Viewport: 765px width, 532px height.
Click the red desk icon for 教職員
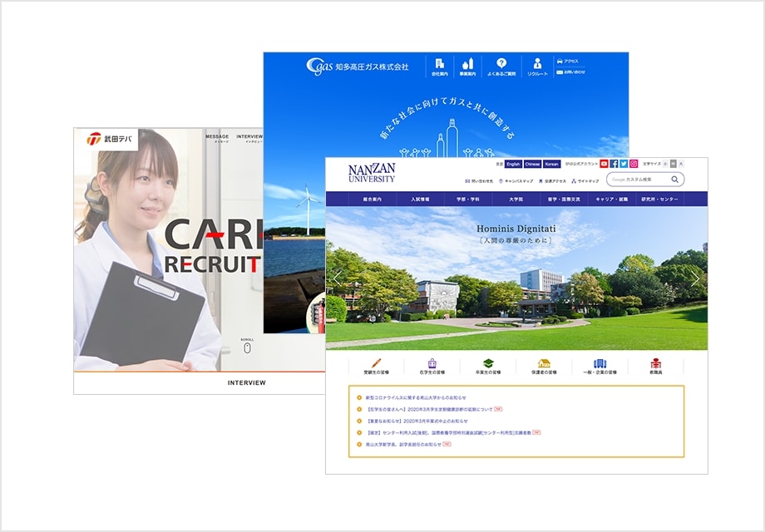[656, 363]
